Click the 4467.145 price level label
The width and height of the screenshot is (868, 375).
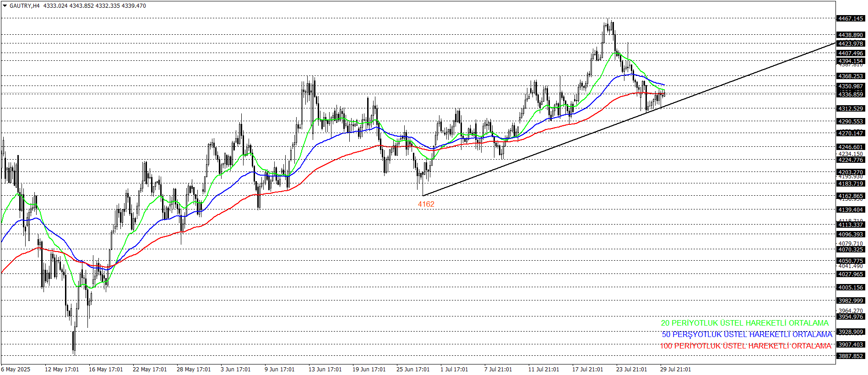851,19
